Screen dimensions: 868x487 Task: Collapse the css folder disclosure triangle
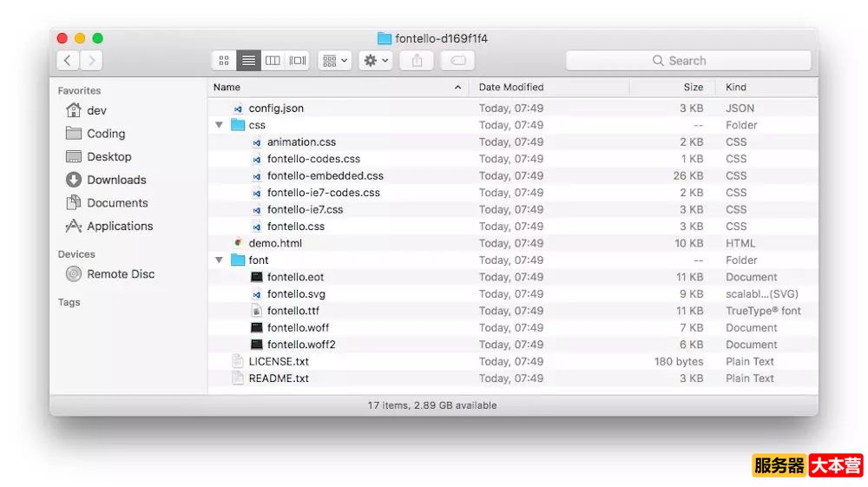pos(219,125)
